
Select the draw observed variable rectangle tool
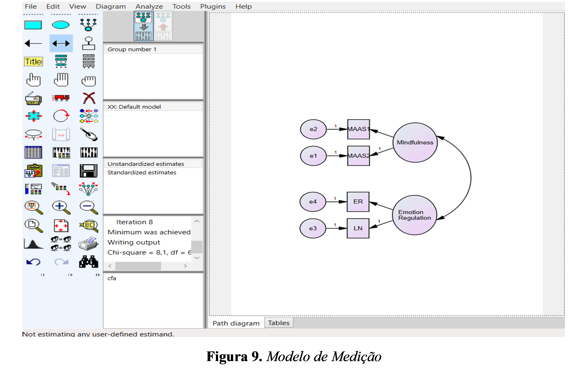(x=33, y=25)
